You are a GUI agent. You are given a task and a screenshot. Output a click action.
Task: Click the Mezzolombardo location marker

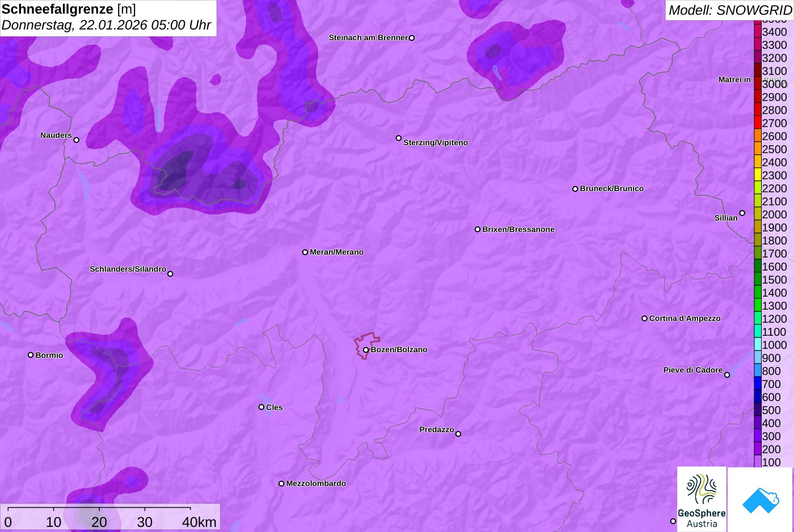pyautogui.click(x=281, y=484)
